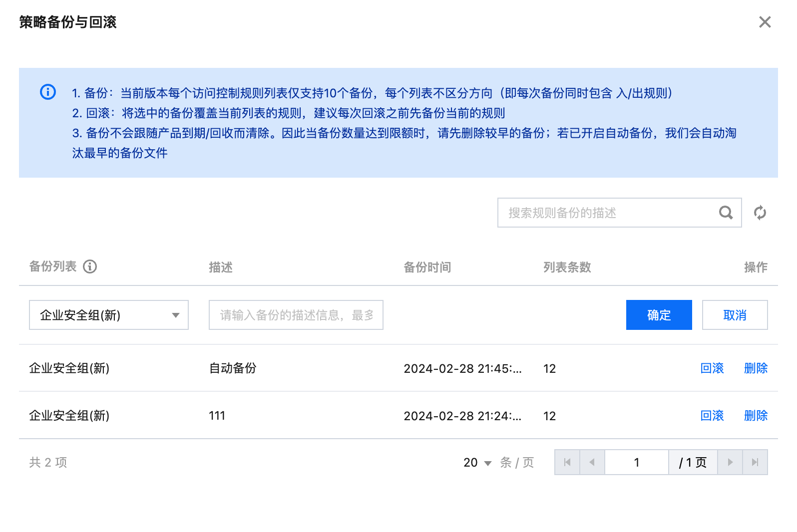This screenshot has width=797, height=532.
Task: Click 回滚 for the 自动备份 row
Action: (x=712, y=368)
